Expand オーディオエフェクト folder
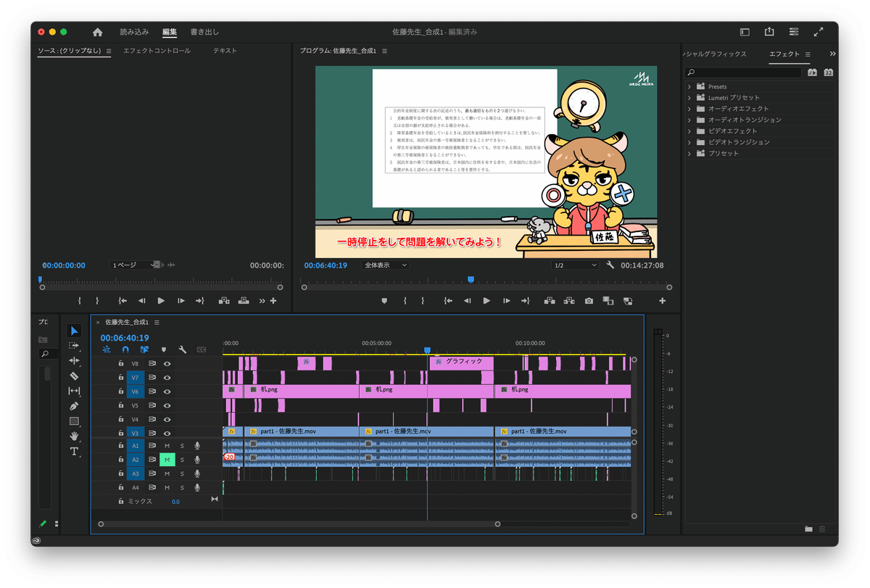This screenshot has width=870, height=588. coord(689,109)
